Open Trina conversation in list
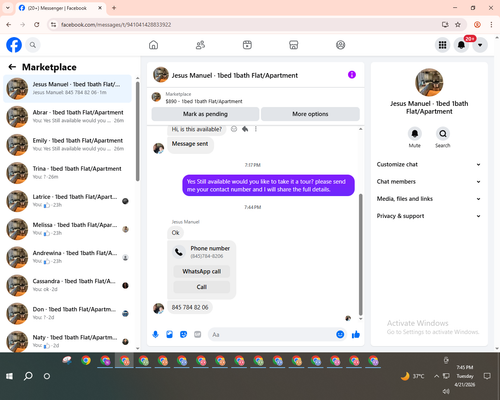Viewport: 500px width, 400px height. coord(67,173)
